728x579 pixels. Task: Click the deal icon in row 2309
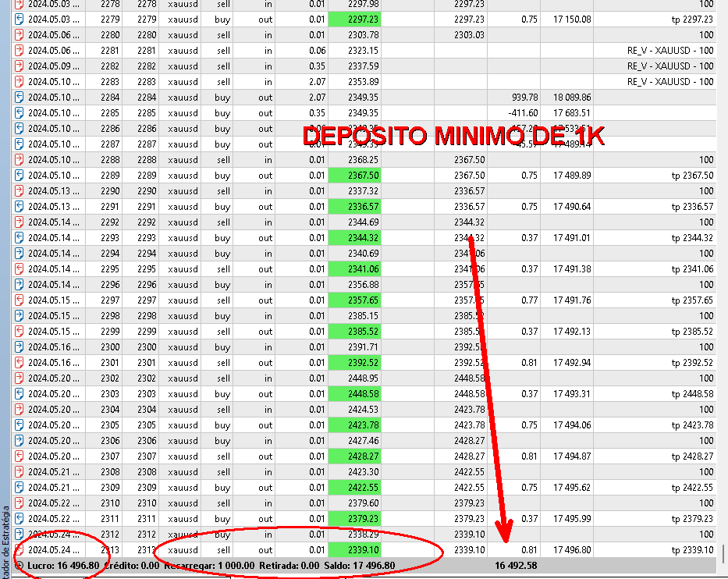tap(20, 488)
